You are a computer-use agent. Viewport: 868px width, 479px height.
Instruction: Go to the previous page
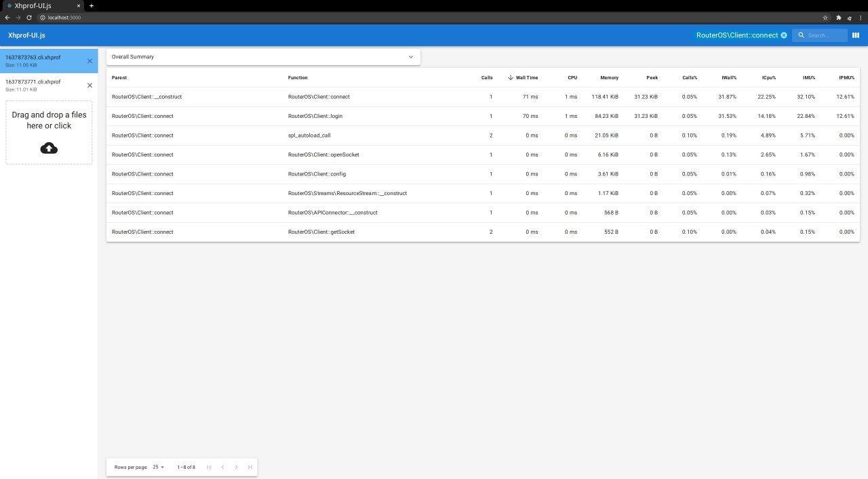click(222, 467)
